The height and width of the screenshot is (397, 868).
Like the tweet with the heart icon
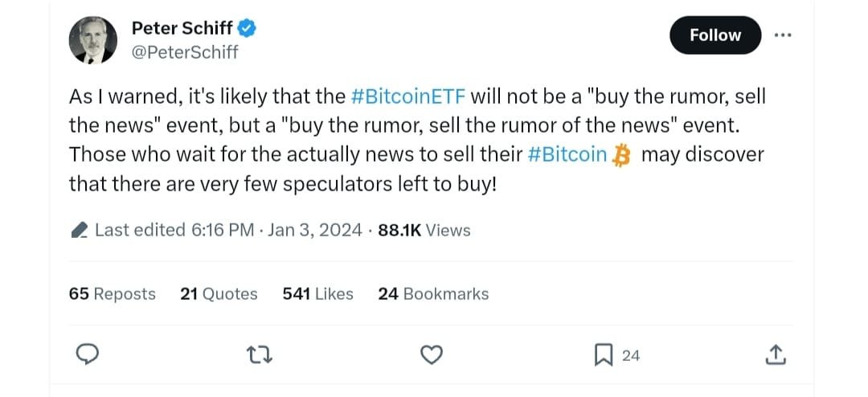pos(433,354)
